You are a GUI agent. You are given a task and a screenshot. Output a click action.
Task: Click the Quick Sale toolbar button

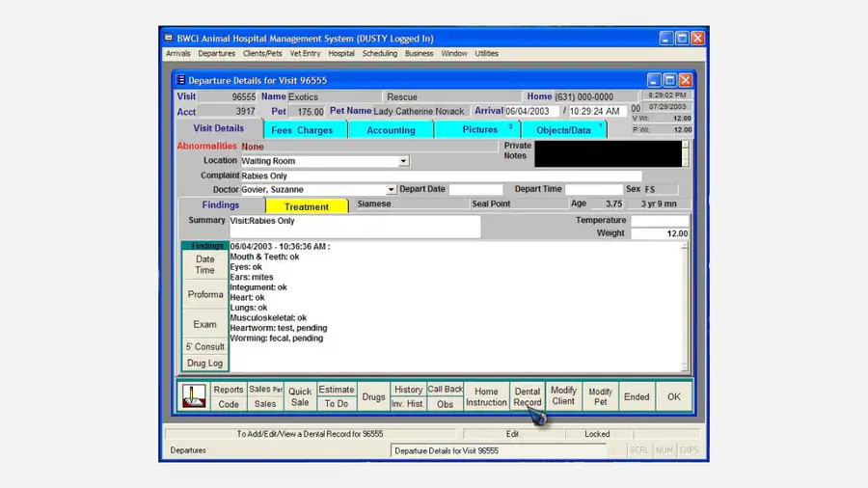click(x=300, y=396)
